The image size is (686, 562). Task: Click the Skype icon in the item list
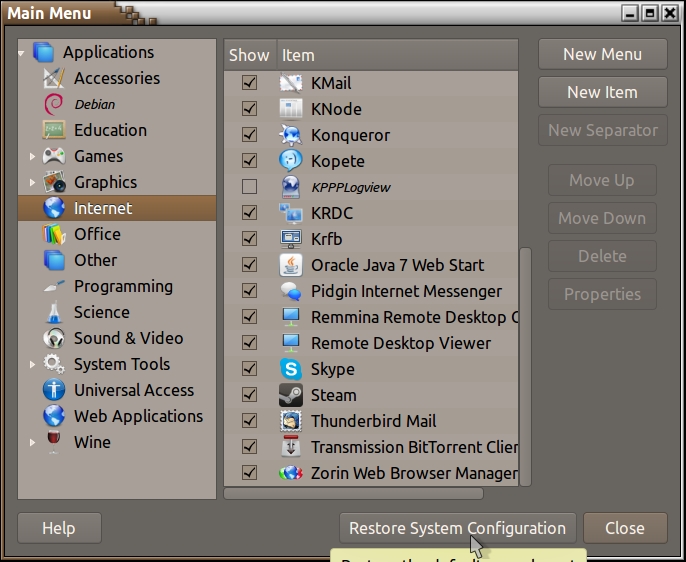click(x=291, y=369)
